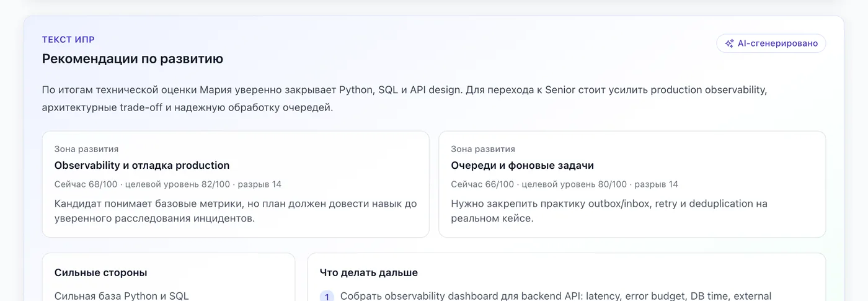Viewport: 868px width, 301px height.
Task: Open the Observability и отладка production card title
Action: point(142,166)
